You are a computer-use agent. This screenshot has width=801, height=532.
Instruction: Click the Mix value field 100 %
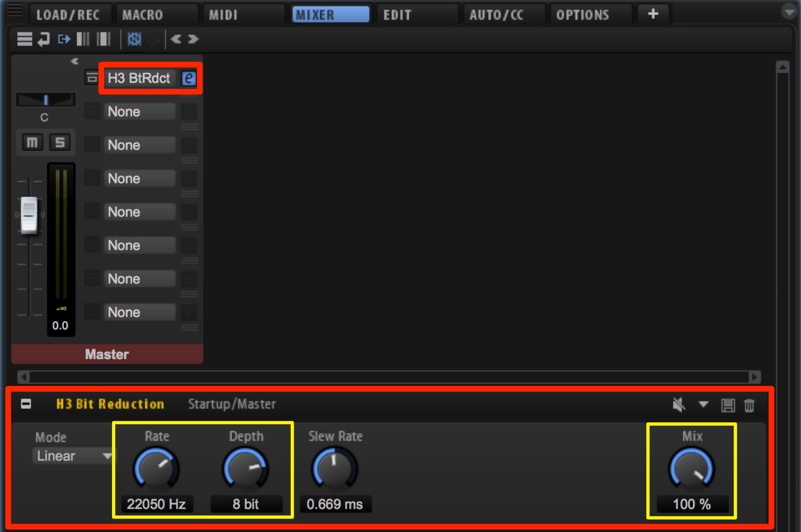(x=692, y=504)
